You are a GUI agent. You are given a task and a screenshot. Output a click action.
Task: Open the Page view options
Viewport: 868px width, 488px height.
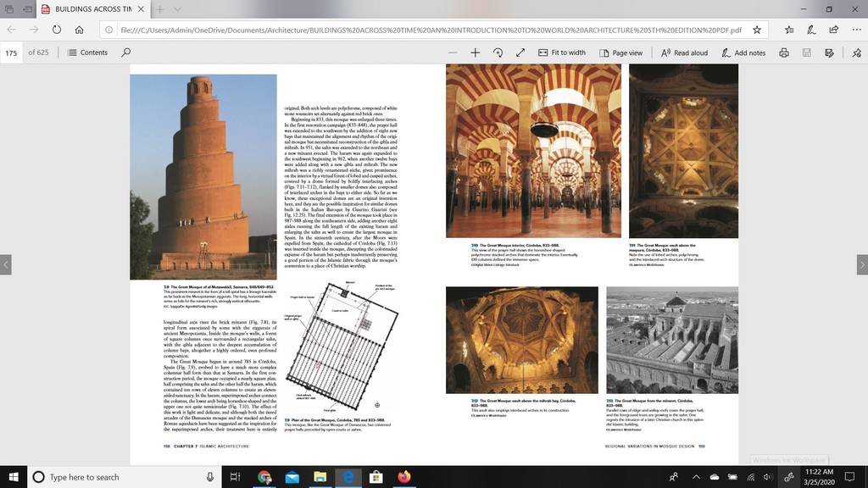[620, 53]
